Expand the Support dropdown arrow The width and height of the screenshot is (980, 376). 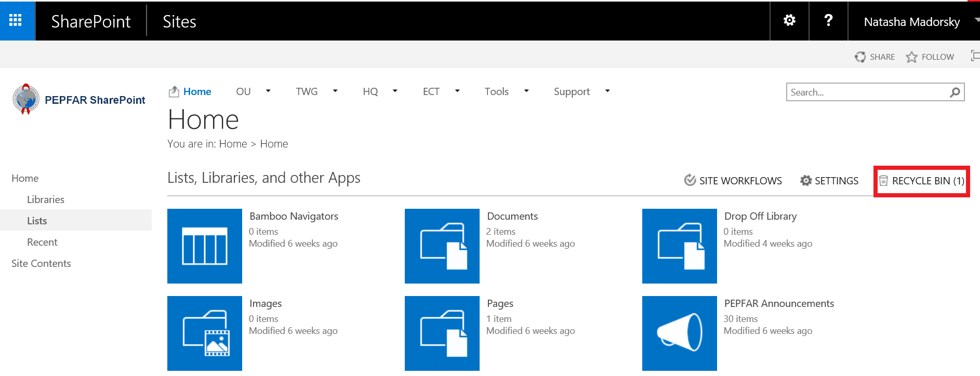(607, 91)
